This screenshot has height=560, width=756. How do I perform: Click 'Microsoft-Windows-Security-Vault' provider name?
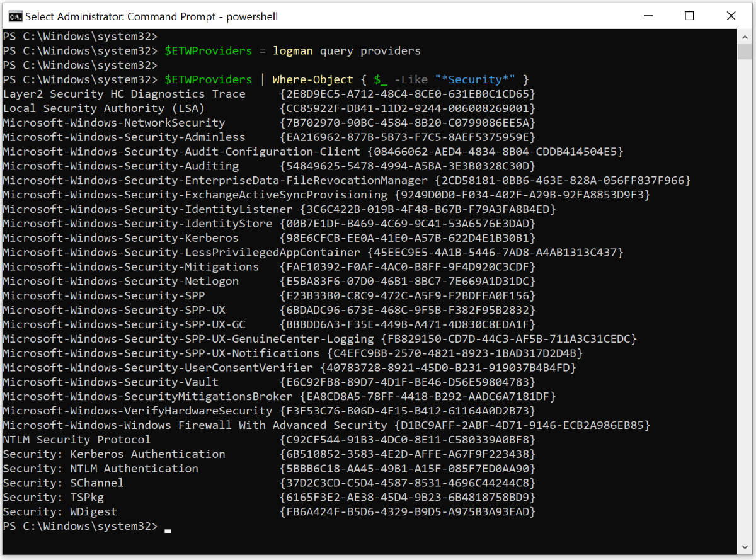click(111, 382)
